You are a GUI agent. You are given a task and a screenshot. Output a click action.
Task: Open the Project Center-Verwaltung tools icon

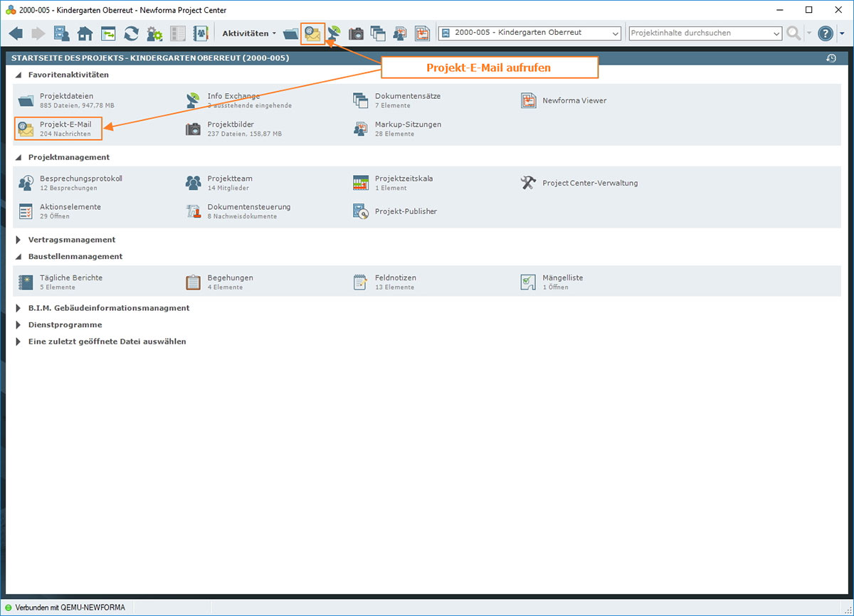528,183
